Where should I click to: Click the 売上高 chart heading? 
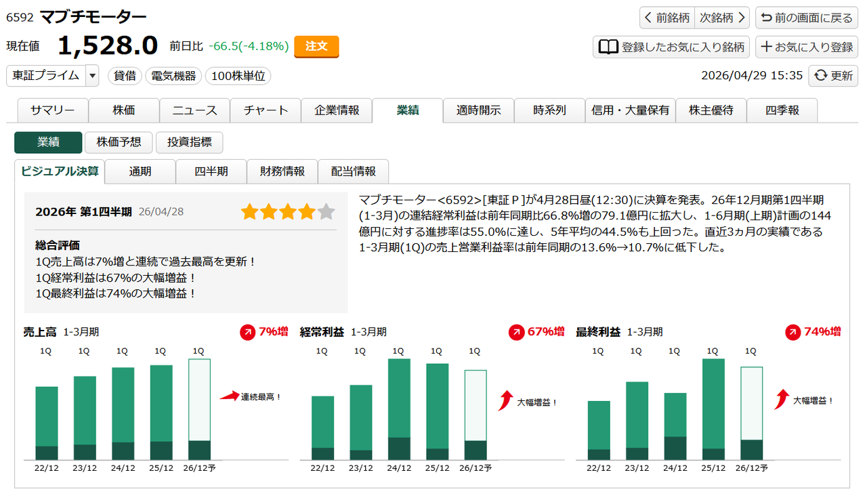coord(40,332)
